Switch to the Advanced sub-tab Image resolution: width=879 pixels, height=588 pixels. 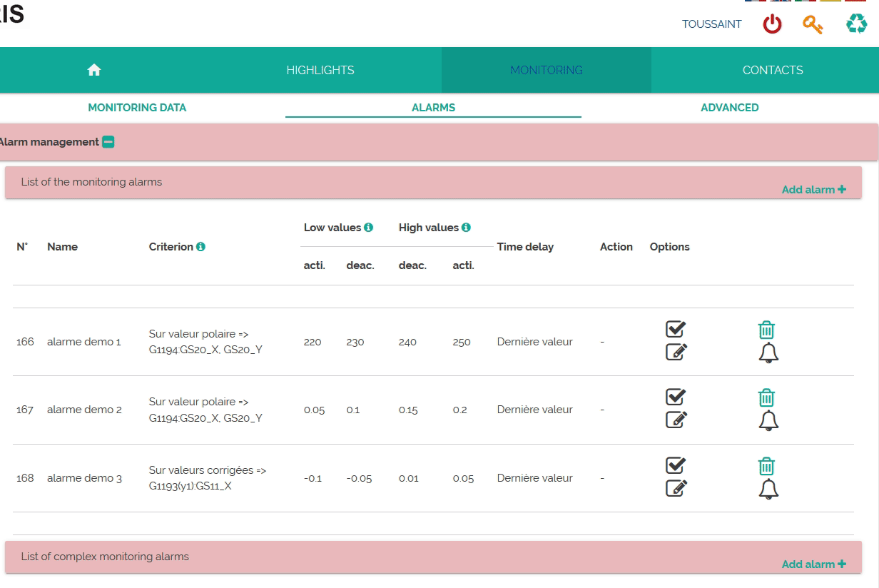click(729, 108)
